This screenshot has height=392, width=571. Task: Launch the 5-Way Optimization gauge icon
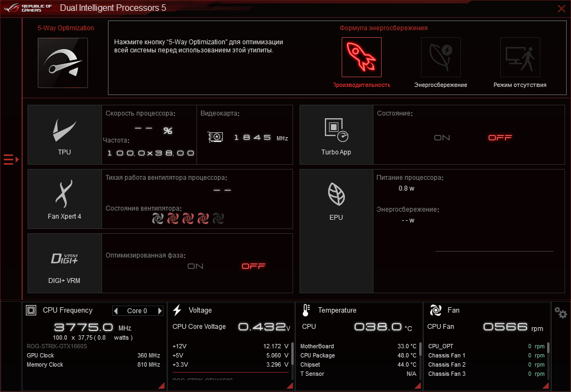tap(63, 63)
